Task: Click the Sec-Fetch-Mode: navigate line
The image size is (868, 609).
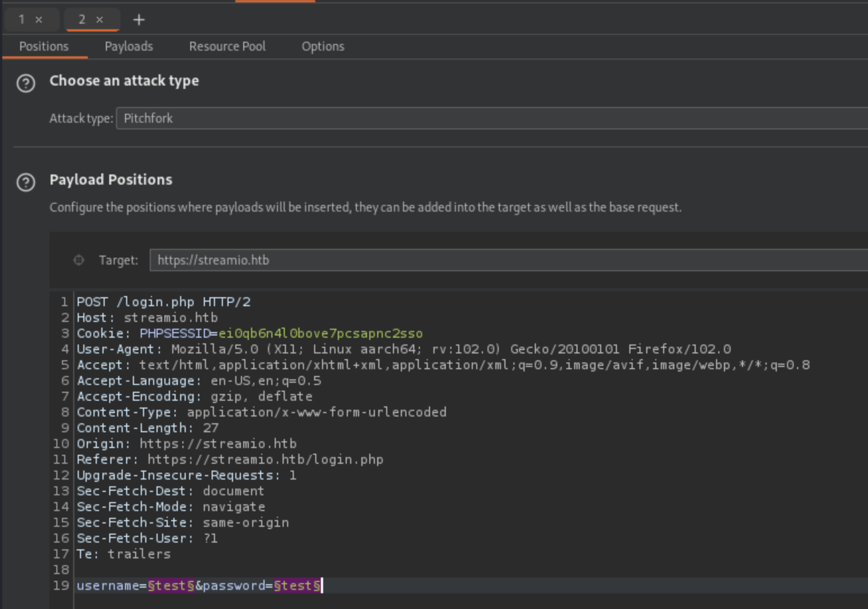Action: tap(171, 507)
